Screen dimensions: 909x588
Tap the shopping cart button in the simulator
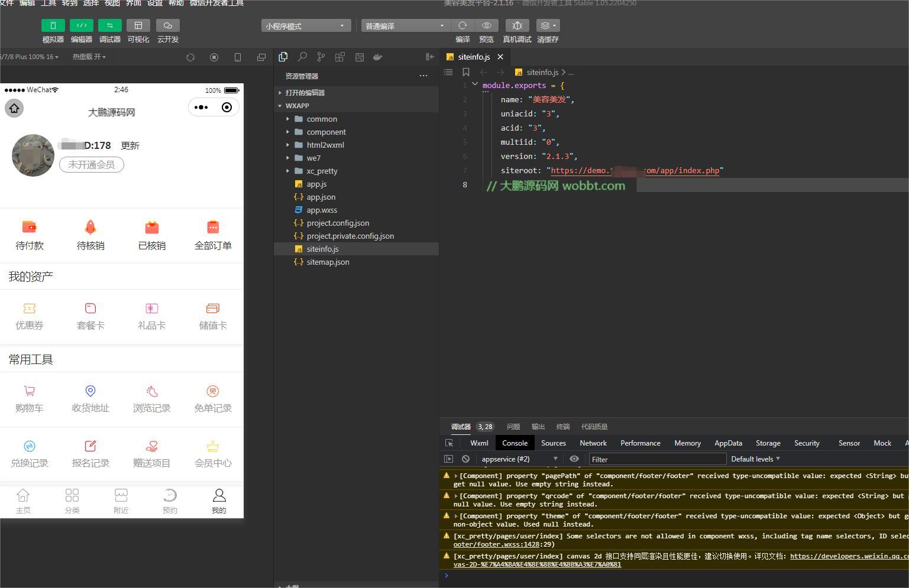[x=29, y=398]
